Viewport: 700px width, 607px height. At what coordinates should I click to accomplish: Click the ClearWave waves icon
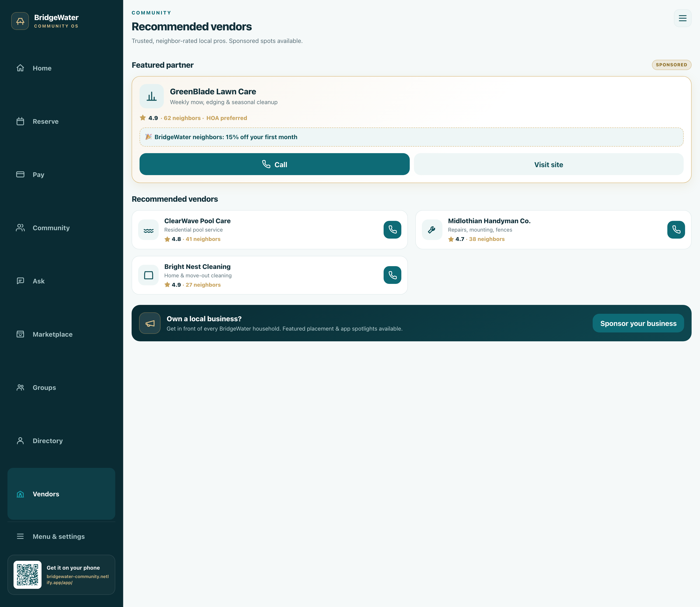(148, 230)
